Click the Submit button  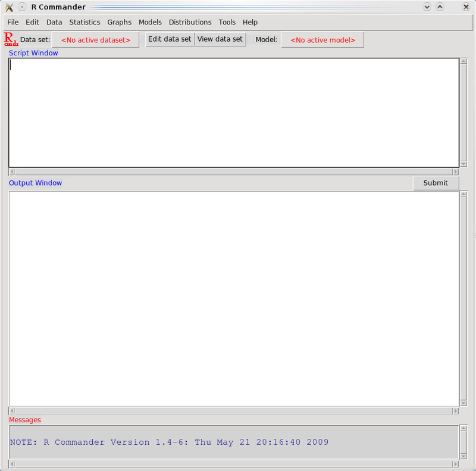pos(436,183)
